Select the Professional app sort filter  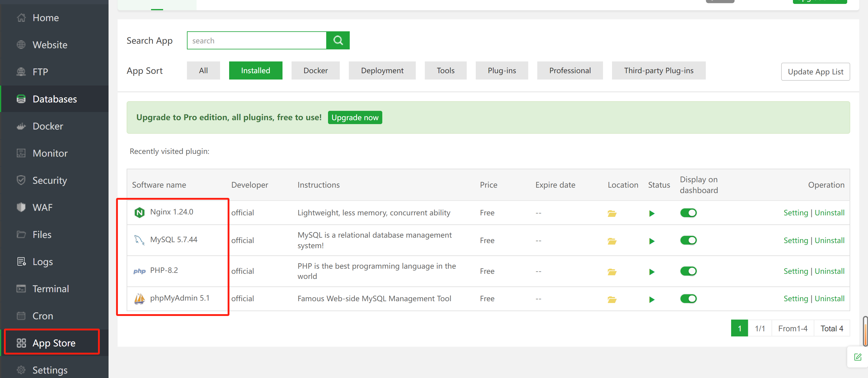[x=570, y=70]
